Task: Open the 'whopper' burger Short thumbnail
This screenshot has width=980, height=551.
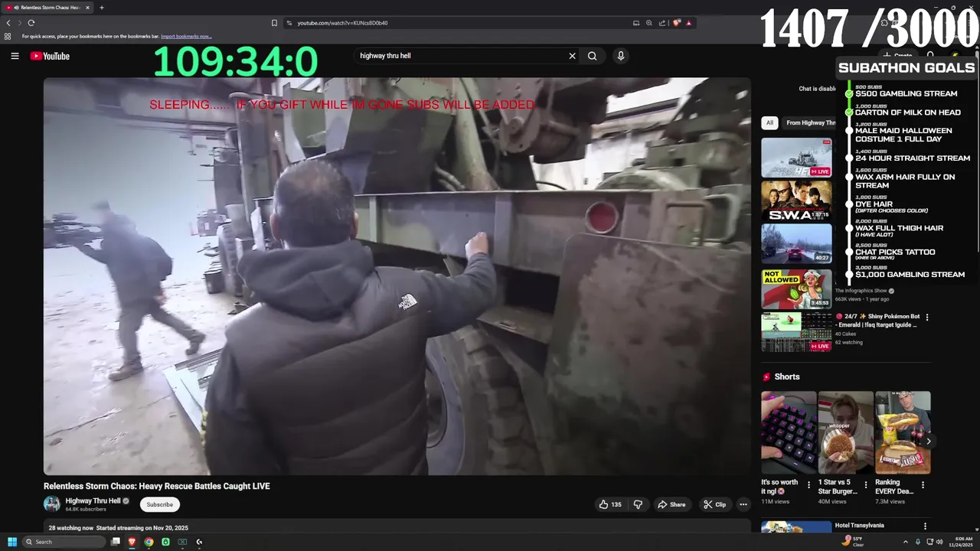Action: point(845,432)
